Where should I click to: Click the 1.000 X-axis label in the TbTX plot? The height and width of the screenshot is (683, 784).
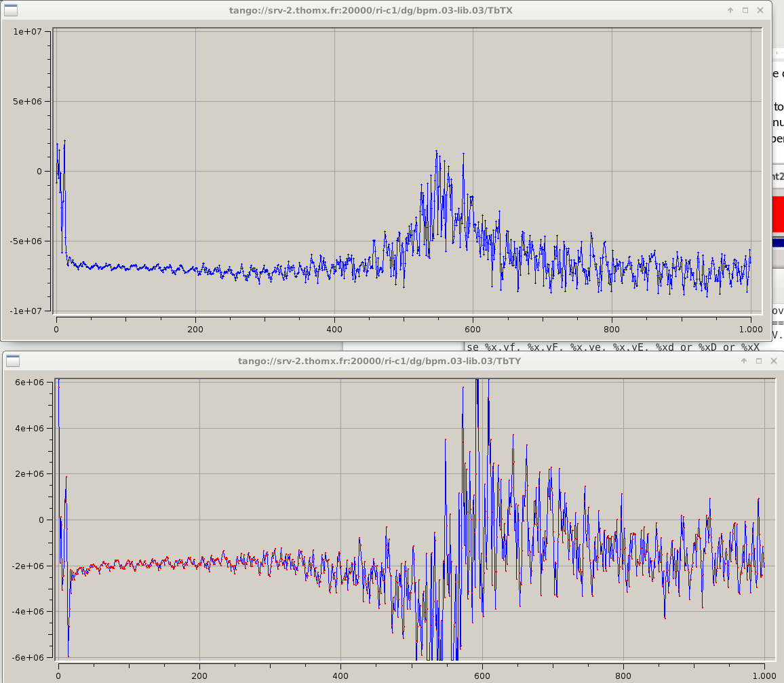click(x=750, y=328)
